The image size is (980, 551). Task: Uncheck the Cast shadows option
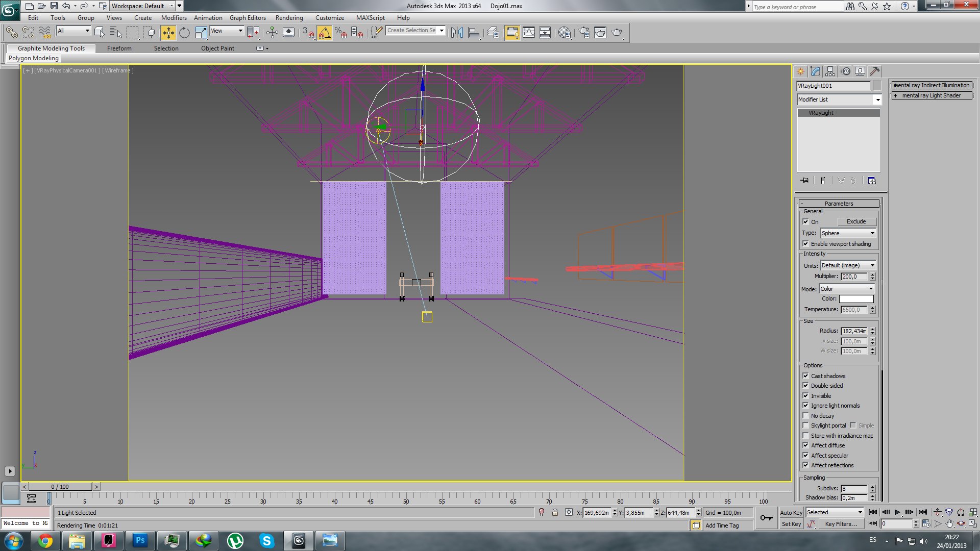(805, 376)
